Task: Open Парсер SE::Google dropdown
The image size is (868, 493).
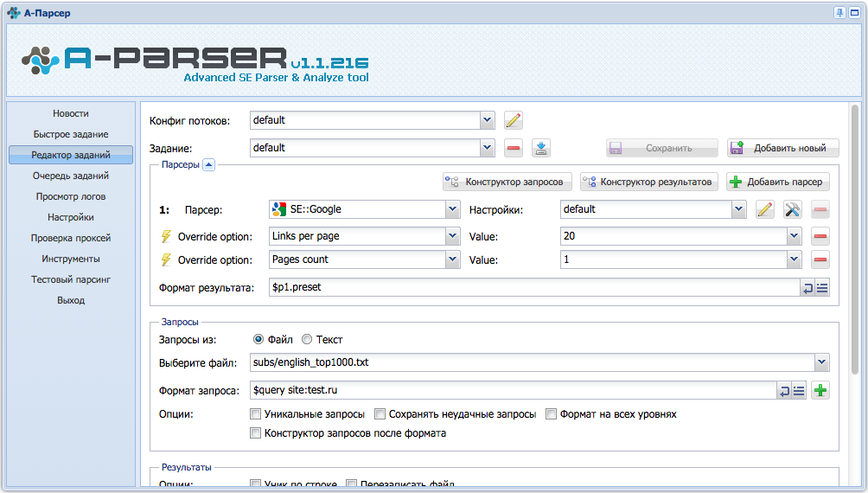Action: (453, 209)
